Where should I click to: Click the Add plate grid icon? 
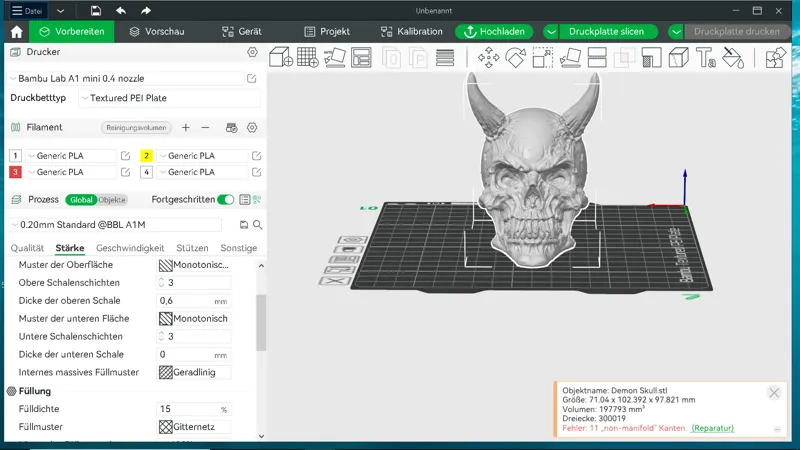308,57
